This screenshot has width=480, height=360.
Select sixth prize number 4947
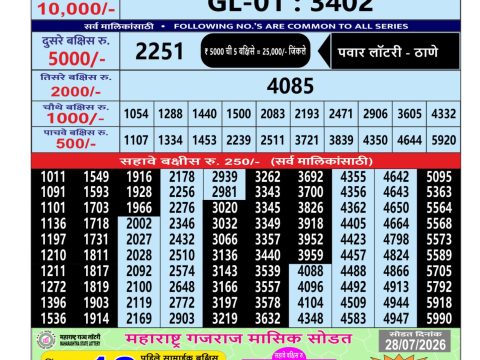(396, 318)
